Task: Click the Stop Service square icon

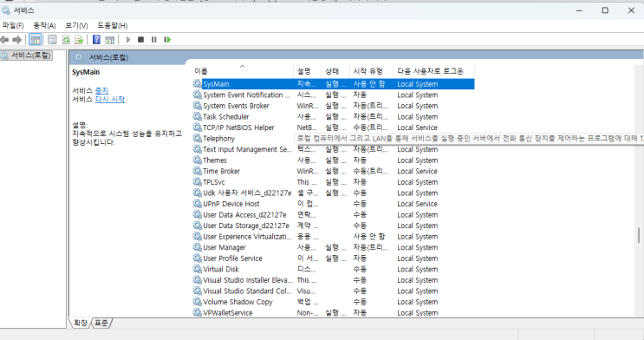Action: pyautogui.click(x=141, y=40)
